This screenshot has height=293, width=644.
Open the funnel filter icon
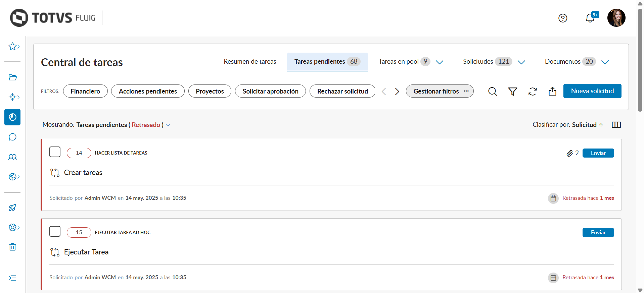(512, 92)
